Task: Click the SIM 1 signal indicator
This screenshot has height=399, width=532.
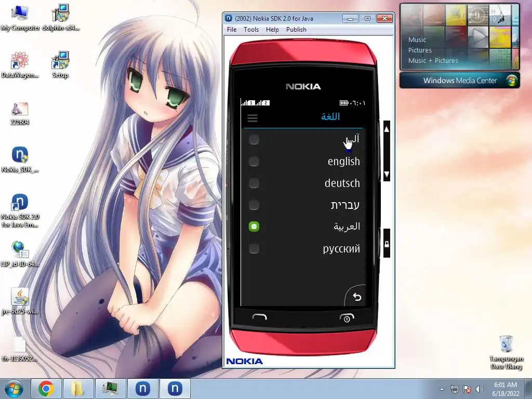Action: click(x=248, y=102)
